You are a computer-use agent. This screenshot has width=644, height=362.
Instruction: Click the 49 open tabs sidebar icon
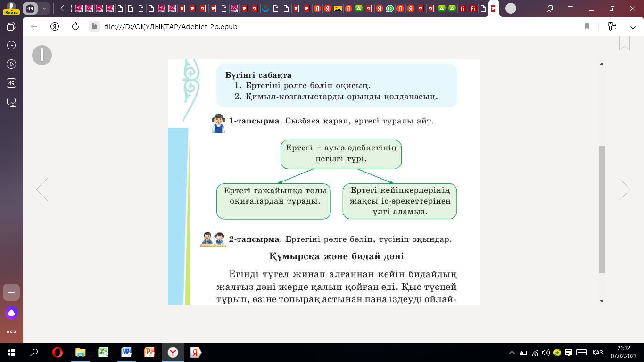click(11, 83)
